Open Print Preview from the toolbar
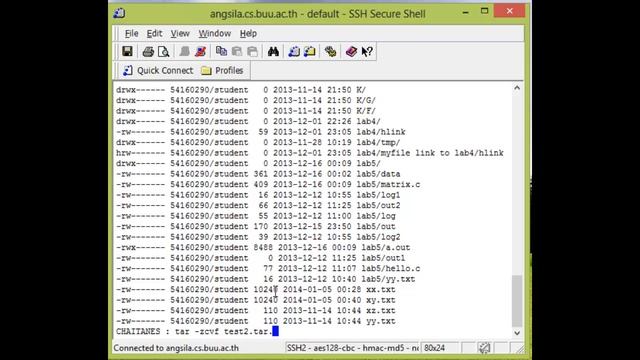Viewport: 640px width, 360px height. pos(163,51)
